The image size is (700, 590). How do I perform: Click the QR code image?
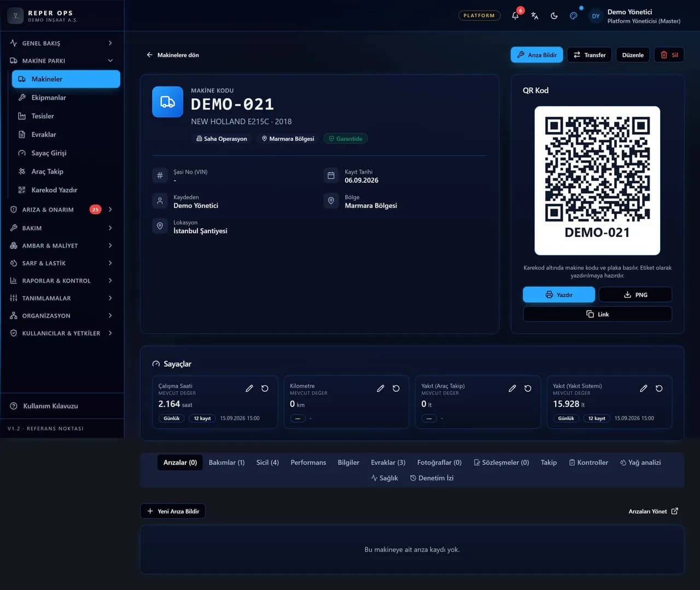(x=597, y=169)
